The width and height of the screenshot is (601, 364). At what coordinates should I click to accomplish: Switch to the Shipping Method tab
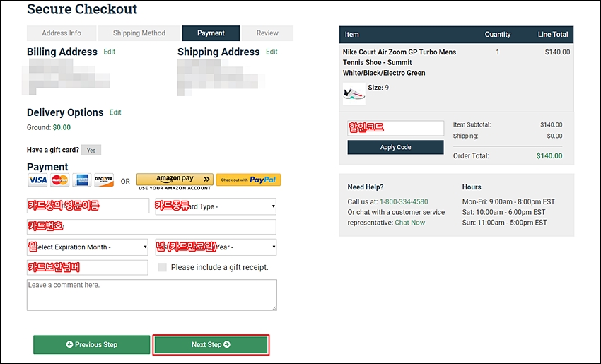139,33
